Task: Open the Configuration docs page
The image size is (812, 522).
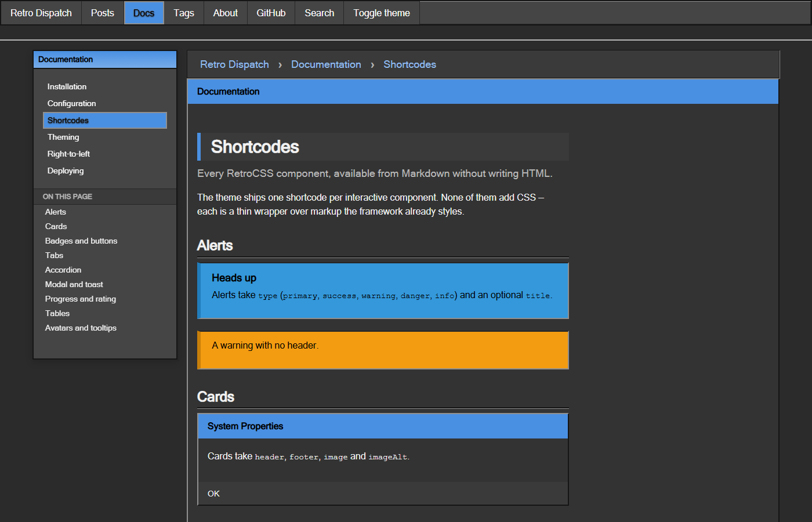Action: point(105,103)
